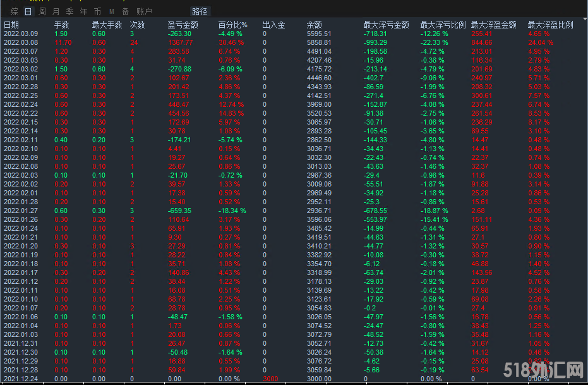Sort by the 日期 date column header

click(x=12, y=25)
